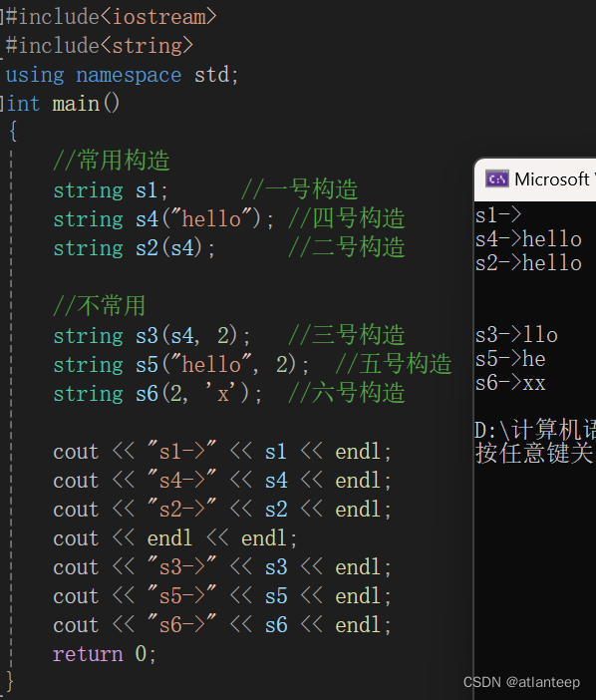
Task: Click console output 's6->xx'
Action: click(510, 384)
